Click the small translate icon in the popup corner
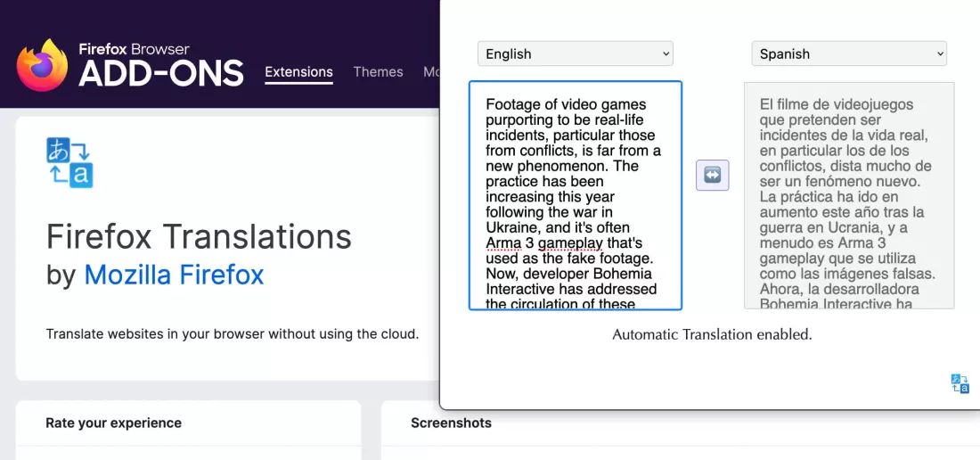Viewport: 980px width, 460px height. (x=960, y=383)
